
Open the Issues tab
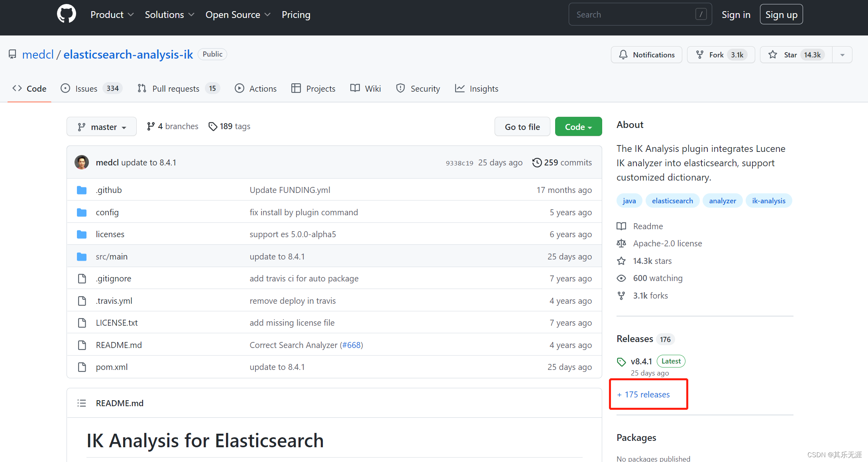coord(91,88)
